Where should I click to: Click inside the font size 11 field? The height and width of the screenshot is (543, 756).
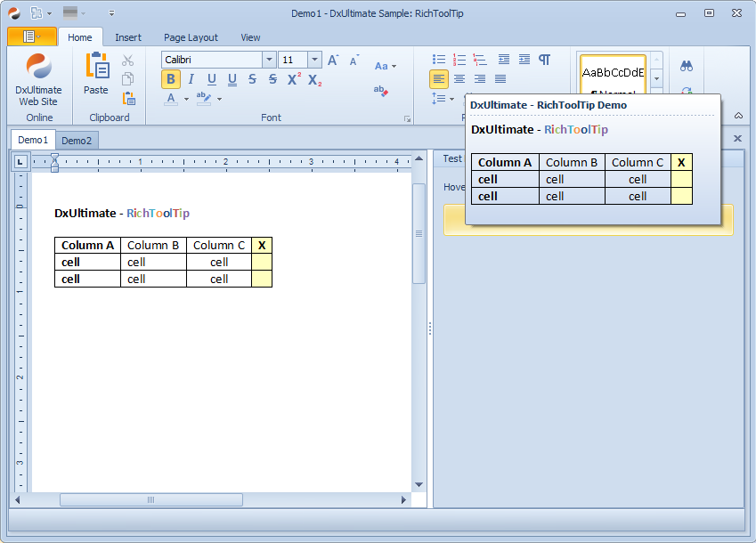pyautogui.click(x=293, y=60)
